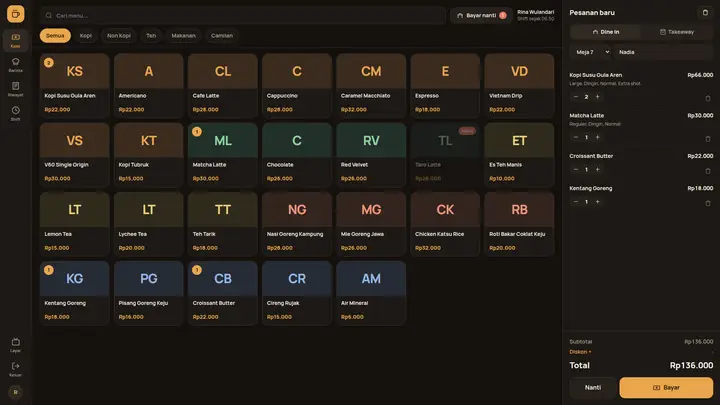Increase Kopi Susu Gula Aren quantity
The height and width of the screenshot is (405, 720).
pyautogui.click(x=597, y=97)
